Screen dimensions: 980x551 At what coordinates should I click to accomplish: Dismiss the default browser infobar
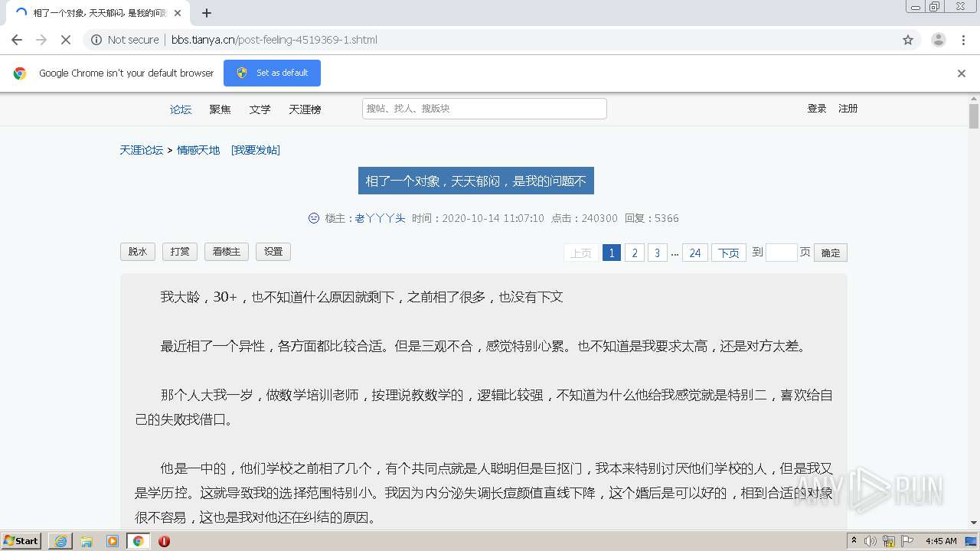click(x=962, y=73)
